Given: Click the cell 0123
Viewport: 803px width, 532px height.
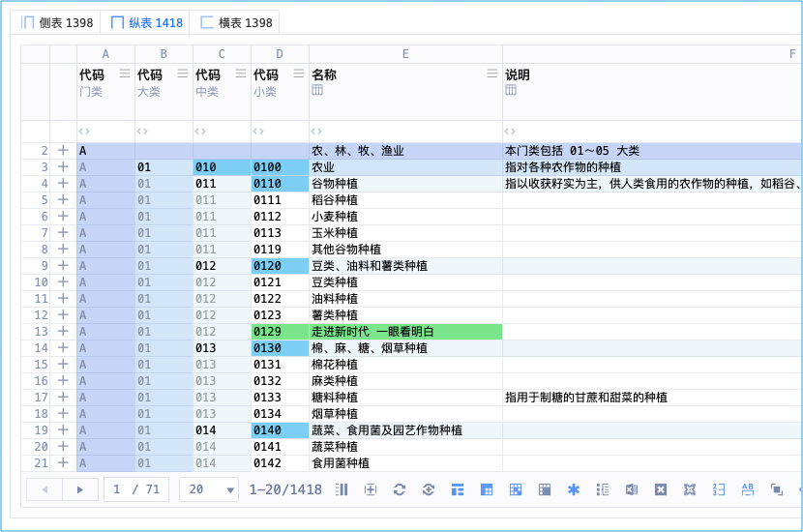Looking at the screenshot, I should point(281,315).
